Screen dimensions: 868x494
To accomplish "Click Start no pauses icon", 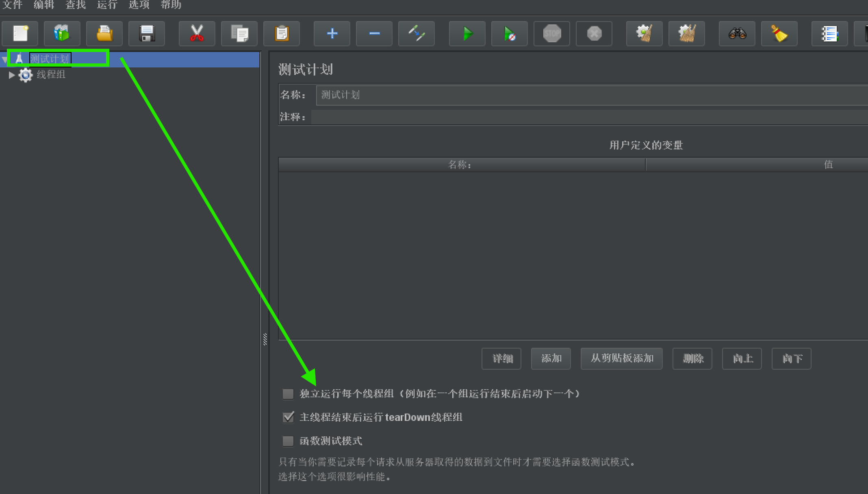I will (509, 34).
